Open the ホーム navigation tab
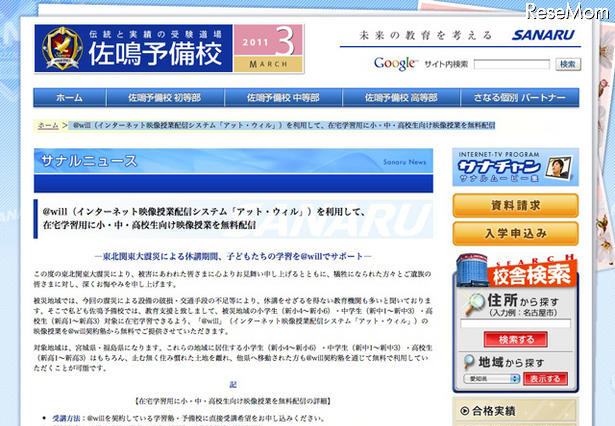This screenshot has height=426, width=615. 69,98
